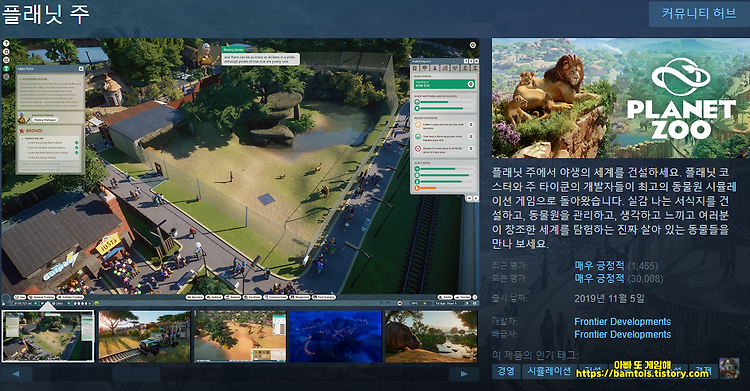Open the main gameplay screenshot of the zoo
Image resolution: width=750 pixels, height=391 pixels.
click(240, 172)
